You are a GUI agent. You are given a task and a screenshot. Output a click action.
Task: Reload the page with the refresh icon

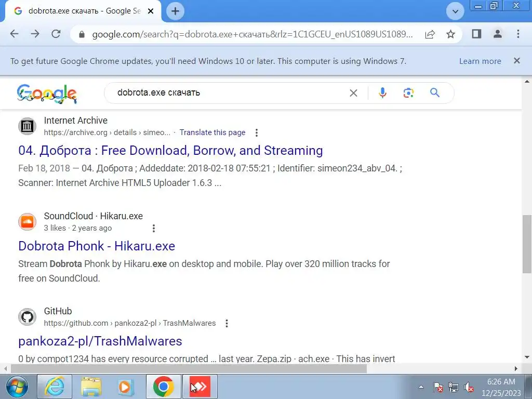56,34
